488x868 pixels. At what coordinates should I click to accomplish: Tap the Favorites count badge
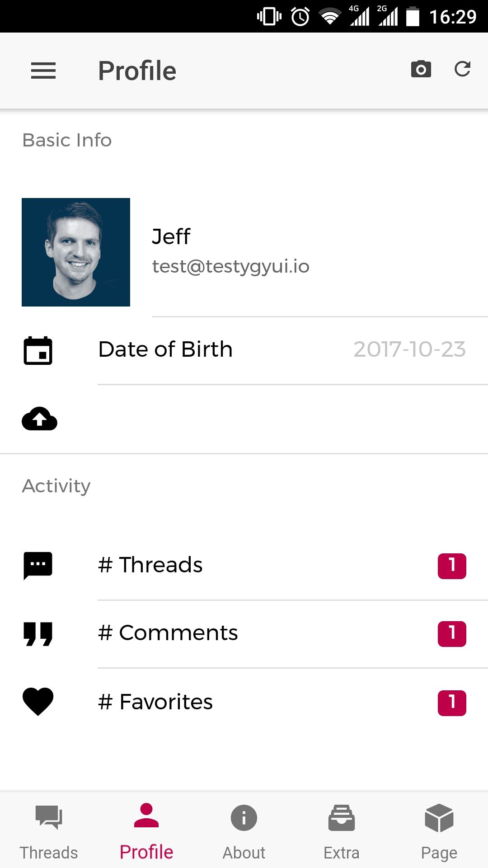point(452,703)
